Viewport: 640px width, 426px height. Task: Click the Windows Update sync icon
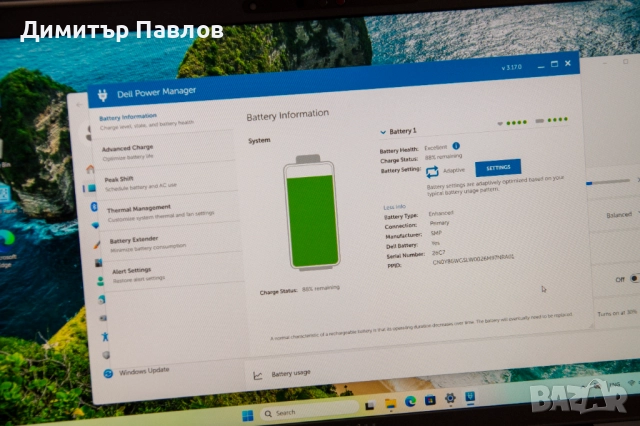(x=108, y=373)
